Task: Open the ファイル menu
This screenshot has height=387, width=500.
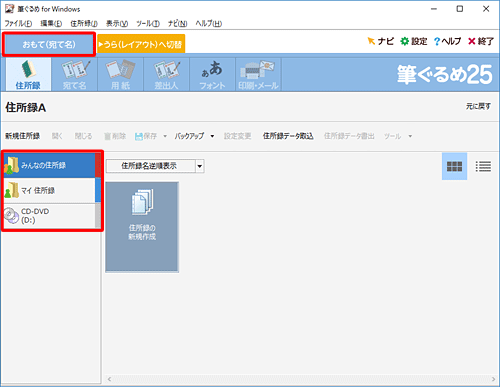Action: [18, 23]
